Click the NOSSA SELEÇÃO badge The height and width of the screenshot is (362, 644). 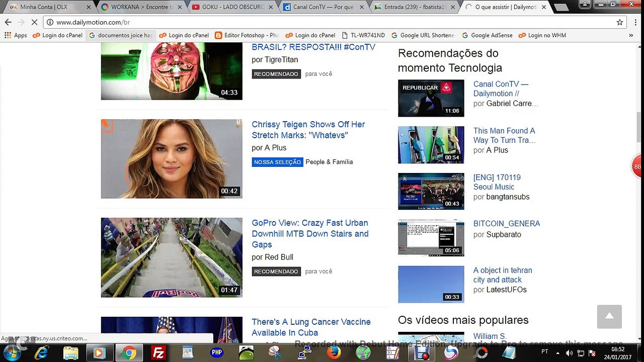277,162
